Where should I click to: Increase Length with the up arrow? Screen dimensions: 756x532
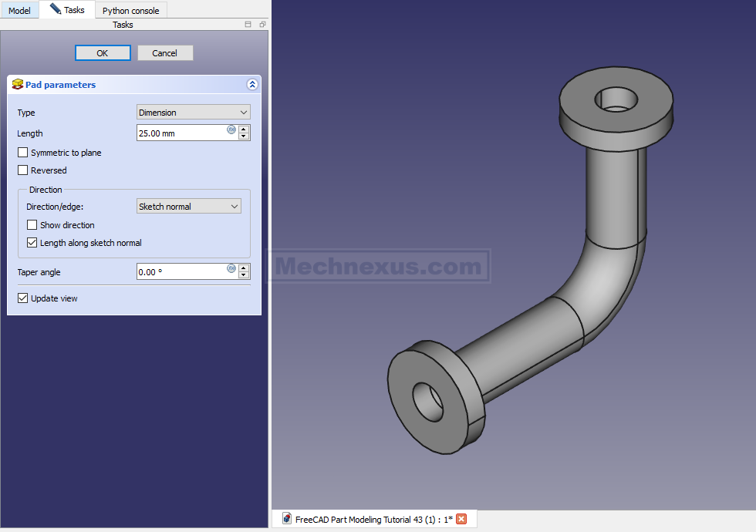(244, 130)
